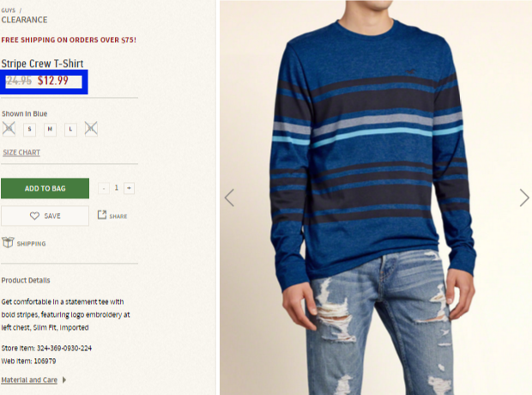The width and height of the screenshot is (532, 395).
Task: Increase quantity with plus button
Action: (x=129, y=188)
